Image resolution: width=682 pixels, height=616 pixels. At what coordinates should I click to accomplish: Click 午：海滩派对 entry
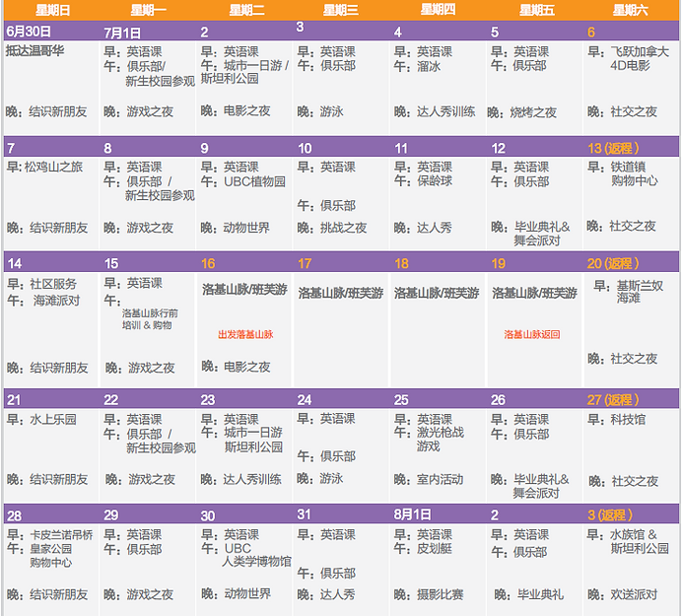pyautogui.click(x=43, y=301)
